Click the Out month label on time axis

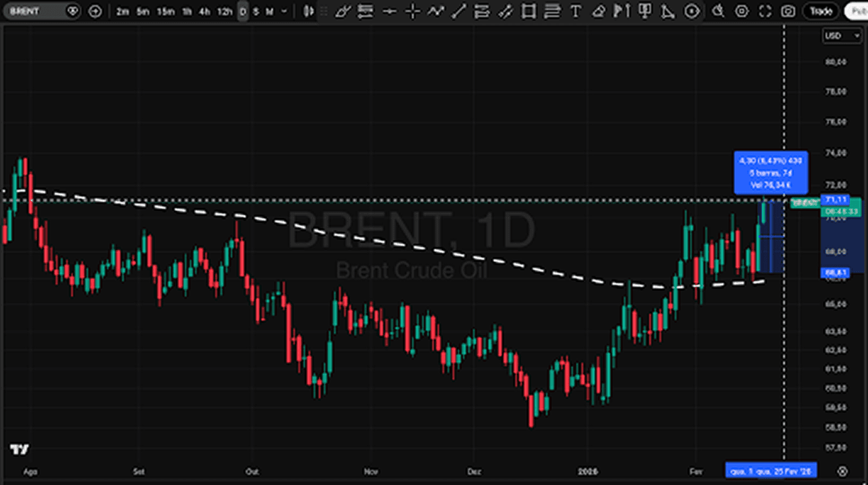(252, 471)
